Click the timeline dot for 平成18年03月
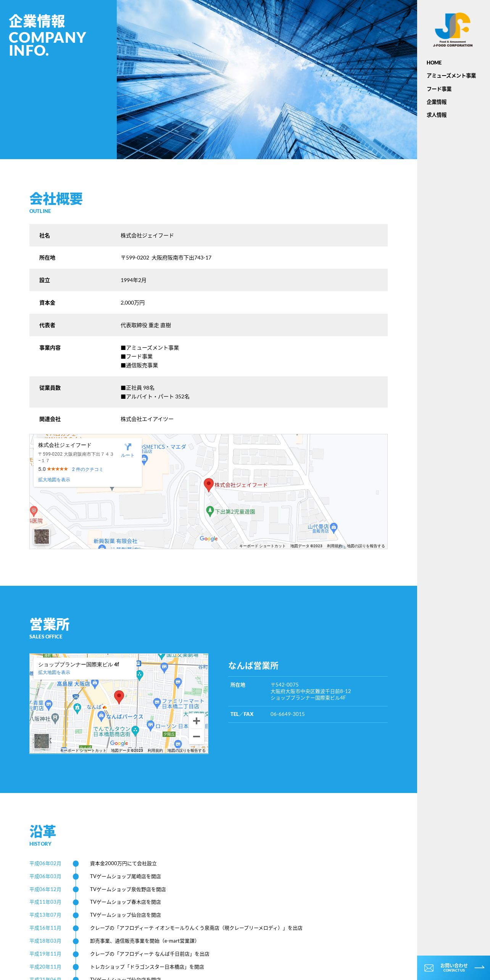The height and width of the screenshot is (980, 490). point(76,941)
